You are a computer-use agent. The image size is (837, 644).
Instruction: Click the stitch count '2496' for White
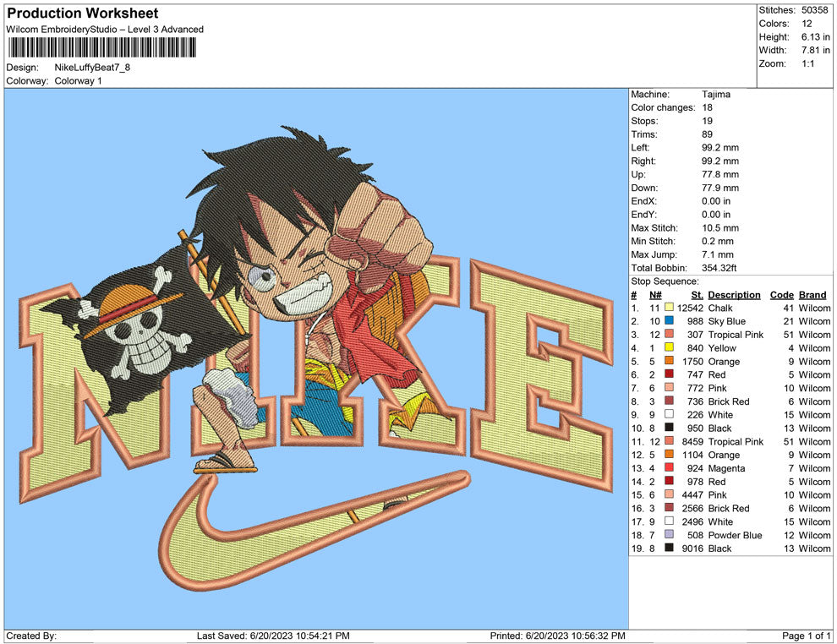692,521
